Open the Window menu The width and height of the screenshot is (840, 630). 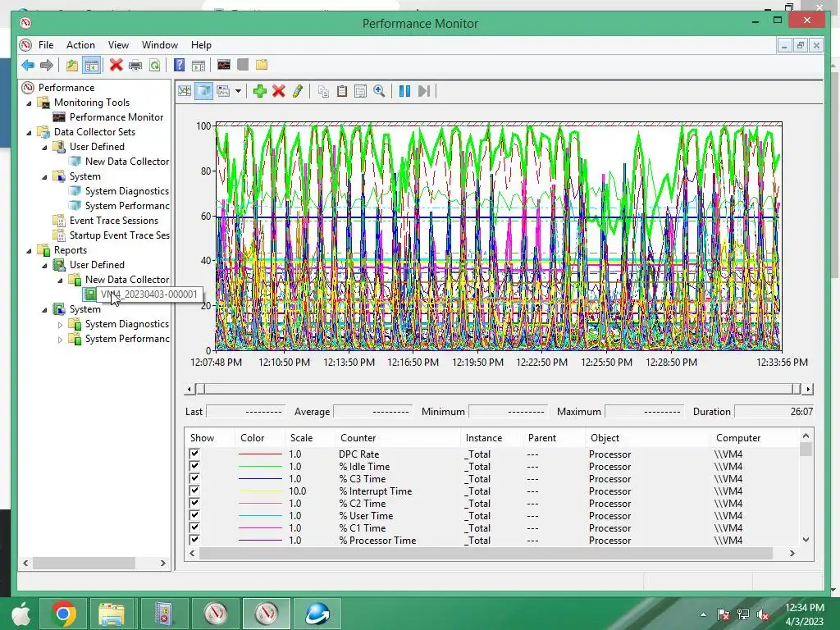(159, 45)
